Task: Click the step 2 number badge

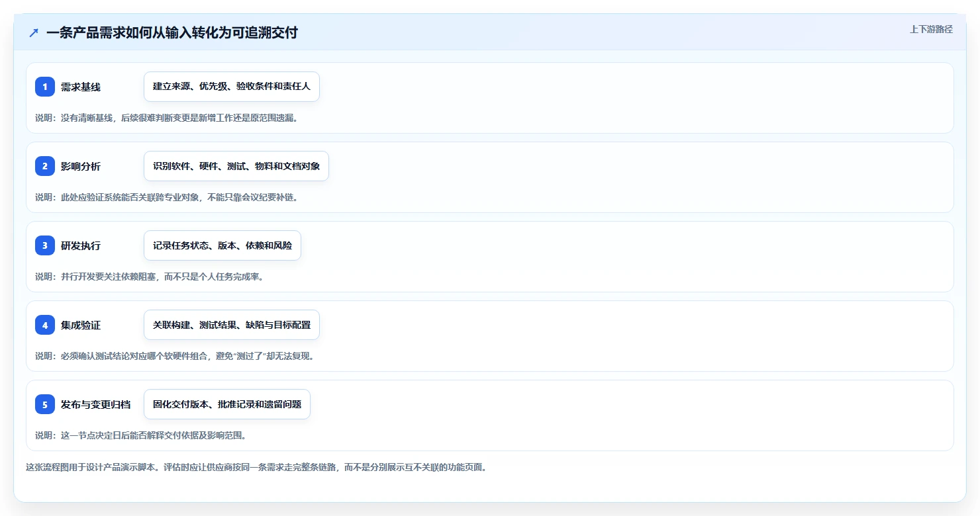Action: pos(45,166)
